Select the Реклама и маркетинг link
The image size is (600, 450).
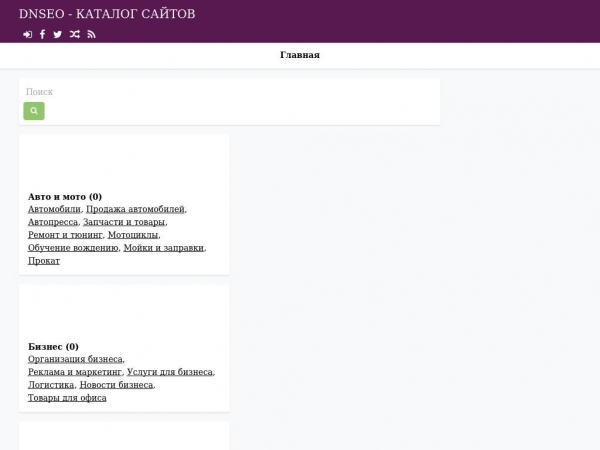click(x=75, y=372)
